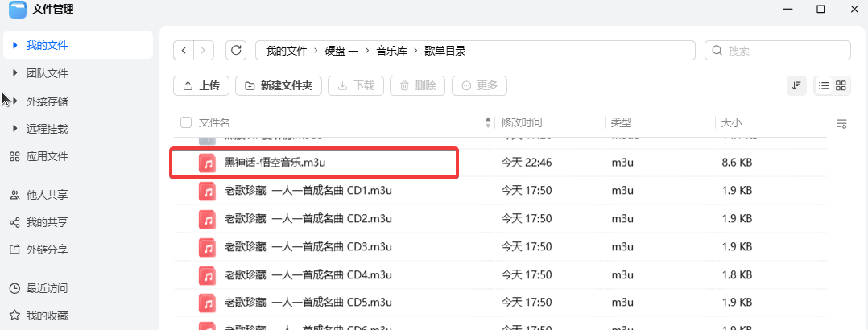Switch to grid view
The width and height of the screenshot is (868, 330).
(841, 85)
